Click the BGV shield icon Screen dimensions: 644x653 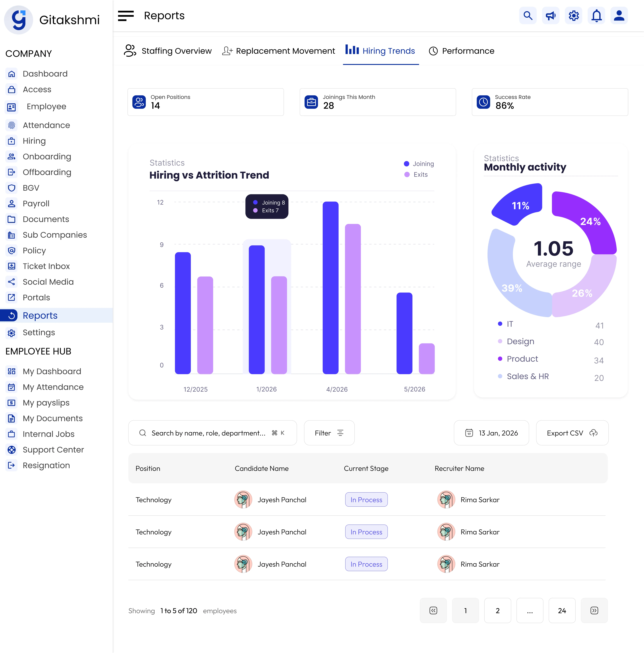pyautogui.click(x=12, y=188)
